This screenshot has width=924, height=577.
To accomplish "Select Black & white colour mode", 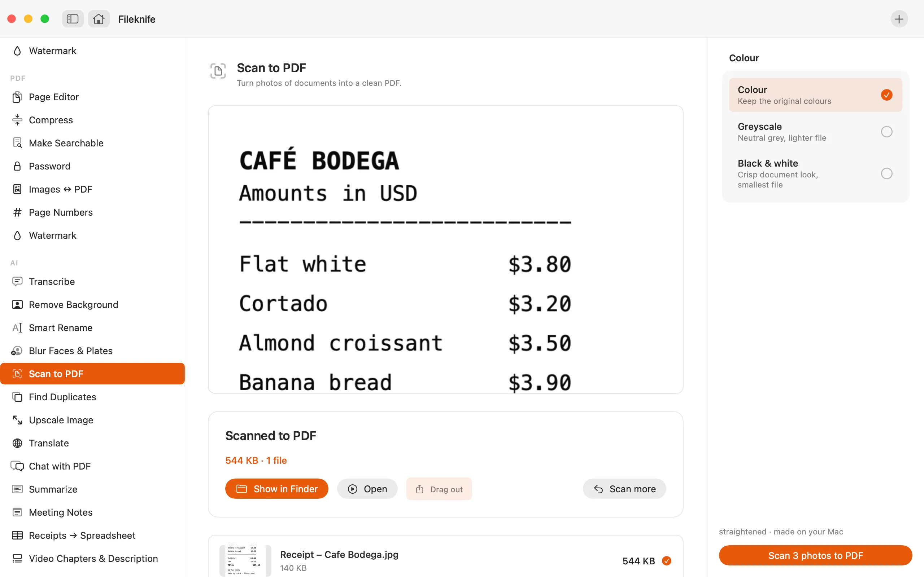I will pos(815,173).
